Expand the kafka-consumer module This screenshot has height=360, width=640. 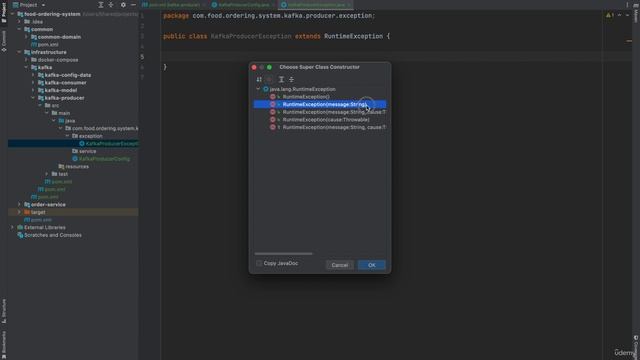33,82
